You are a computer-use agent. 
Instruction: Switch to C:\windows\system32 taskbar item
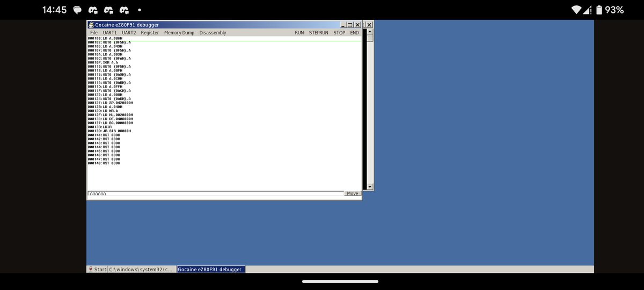tap(142, 269)
